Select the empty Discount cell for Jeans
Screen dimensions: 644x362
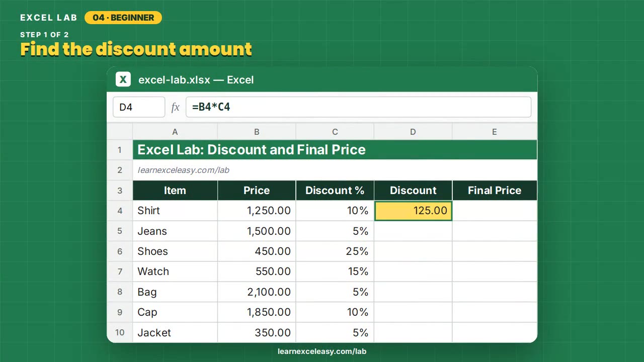pos(413,231)
